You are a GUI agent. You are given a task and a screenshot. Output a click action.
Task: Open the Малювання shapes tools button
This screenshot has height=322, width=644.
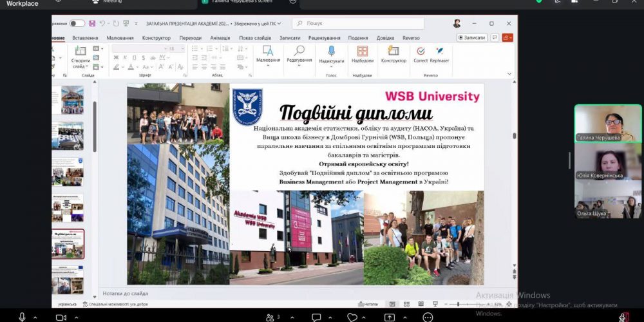tap(268, 55)
